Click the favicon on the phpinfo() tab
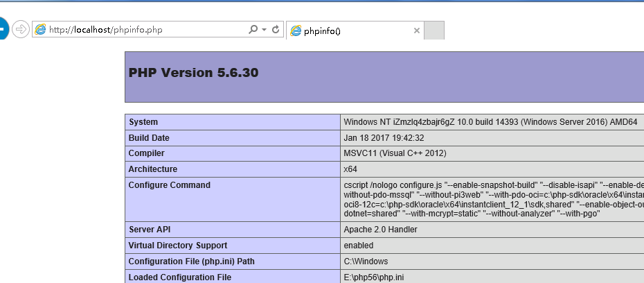This screenshot has width=644, height=283. (296, 31)
